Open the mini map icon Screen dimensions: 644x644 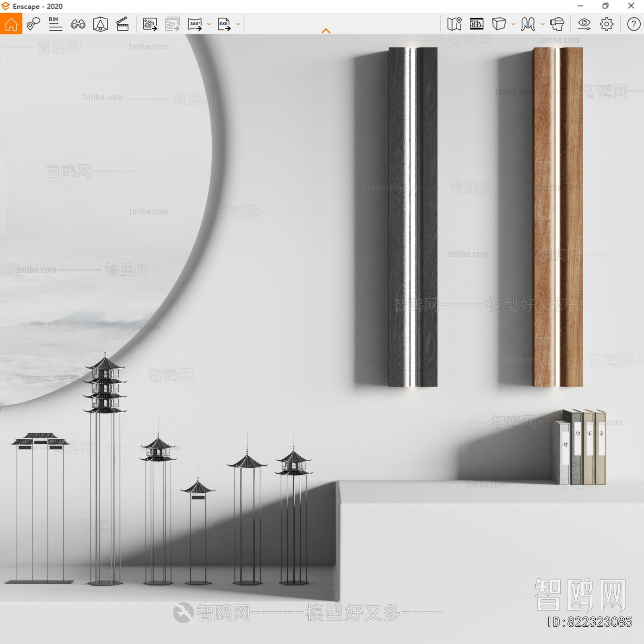tap(454, 24)
